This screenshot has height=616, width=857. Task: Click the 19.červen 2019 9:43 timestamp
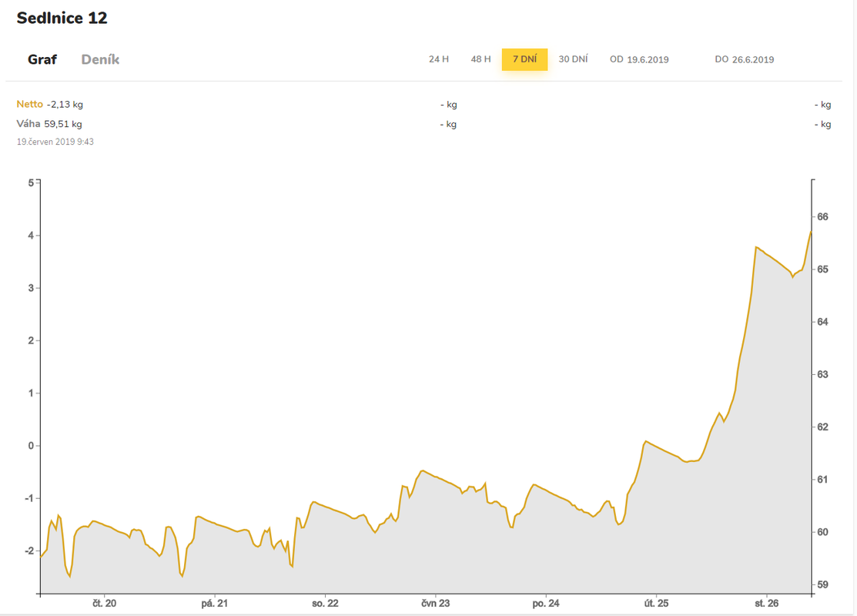[55, 142]
